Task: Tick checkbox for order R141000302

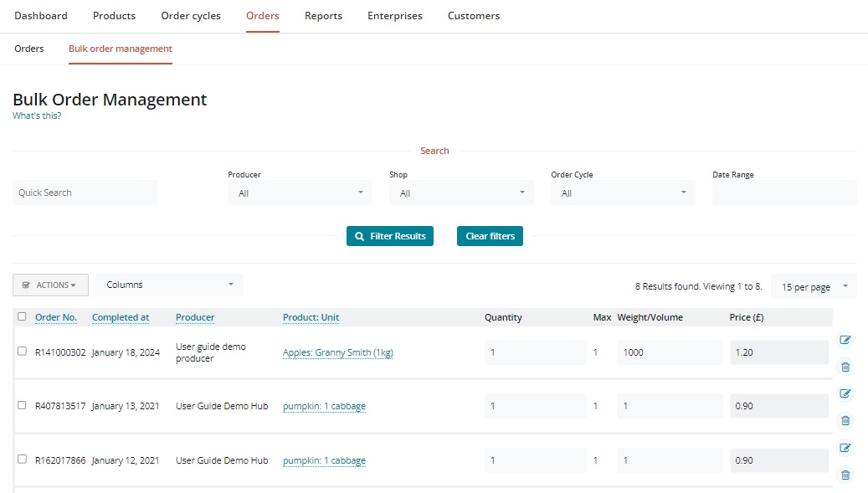Action: [x=22, y=352]
